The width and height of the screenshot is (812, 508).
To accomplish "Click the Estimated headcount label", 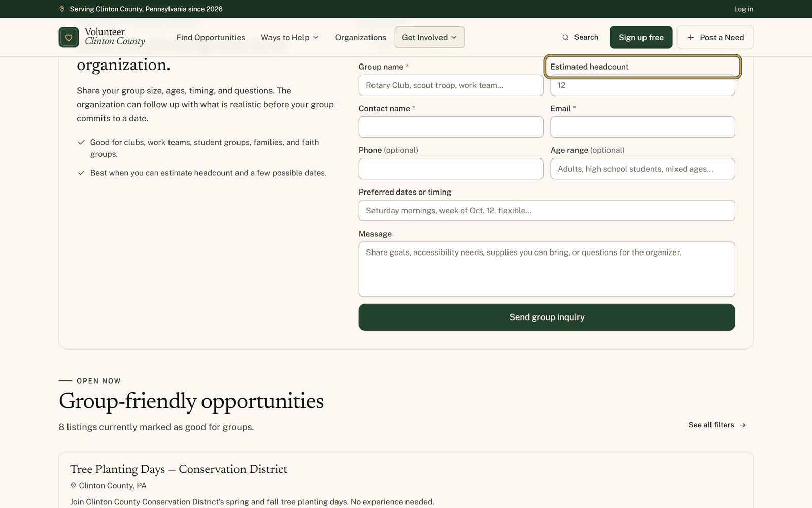I will pos(589,67).
